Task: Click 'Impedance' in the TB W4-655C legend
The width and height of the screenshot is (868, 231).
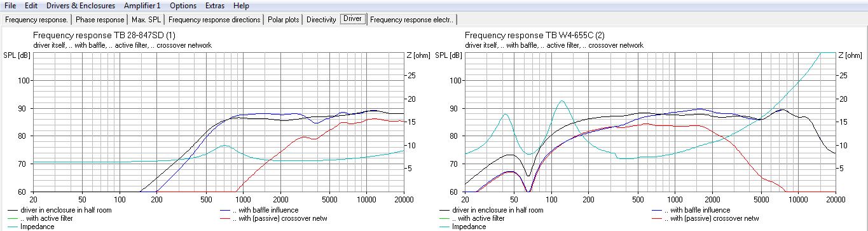Action: pyautogui.click(x=469, y=227)
